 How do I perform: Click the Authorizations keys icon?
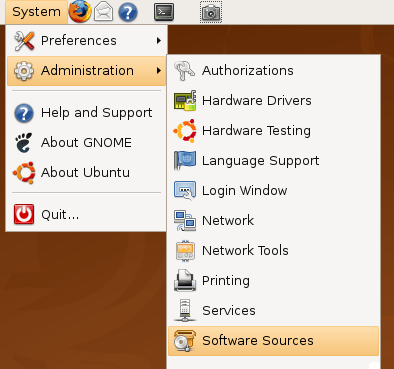(185, 71)
